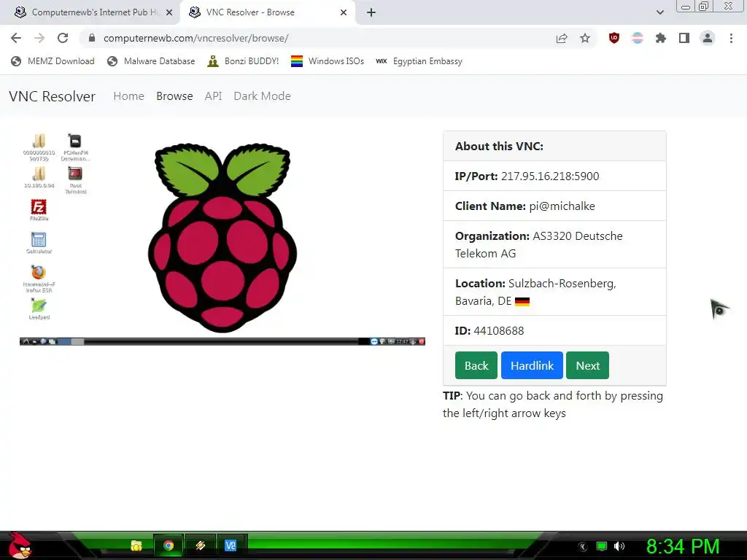Click the 8:34 PM taskbar clock
Viewport: 747px width, 560px height.
click(x=683, y=547)
